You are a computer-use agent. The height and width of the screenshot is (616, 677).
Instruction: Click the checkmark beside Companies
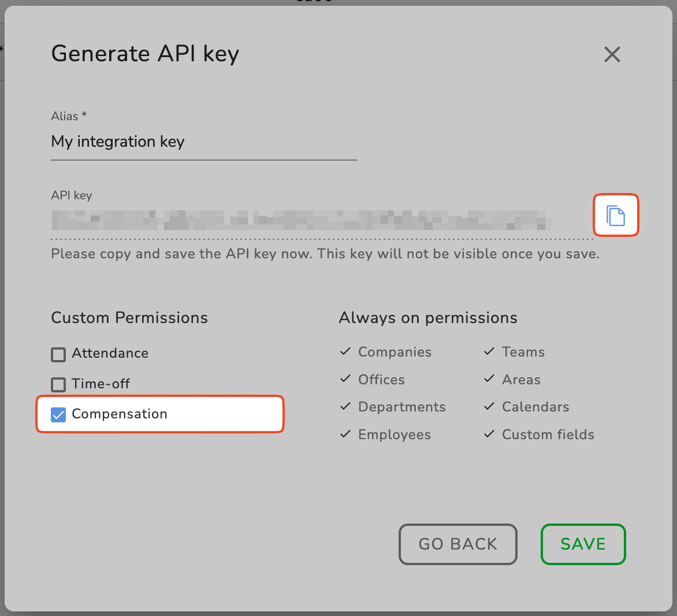pos(345,351)
